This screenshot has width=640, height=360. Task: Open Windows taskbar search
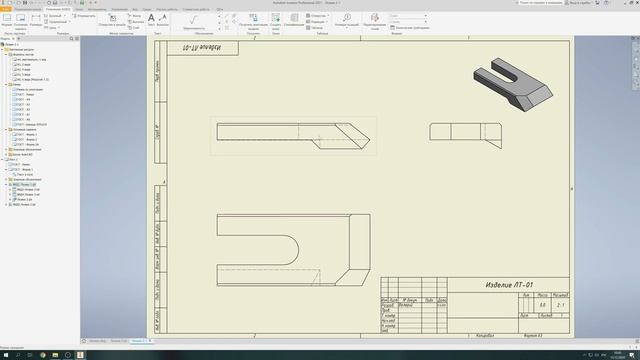[18, 355]
